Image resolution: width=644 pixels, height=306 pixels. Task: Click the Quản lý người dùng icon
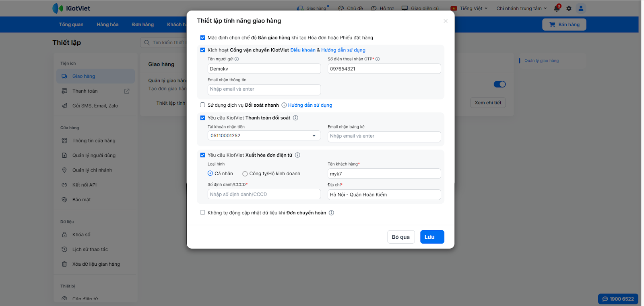pyautogui.click(x=64, y=155)
